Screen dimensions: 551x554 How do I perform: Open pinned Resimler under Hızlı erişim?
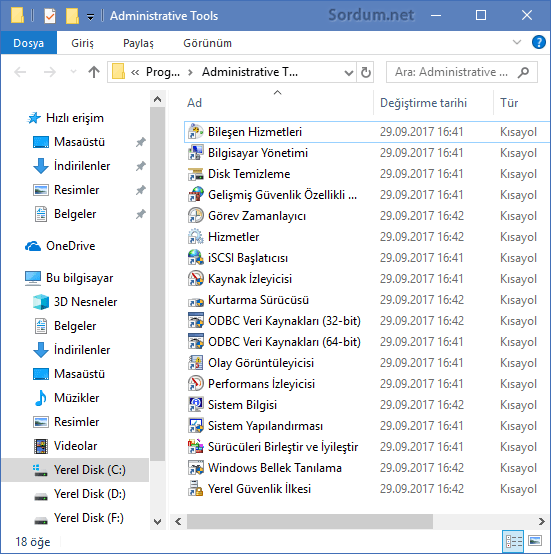tap(66, 190)
